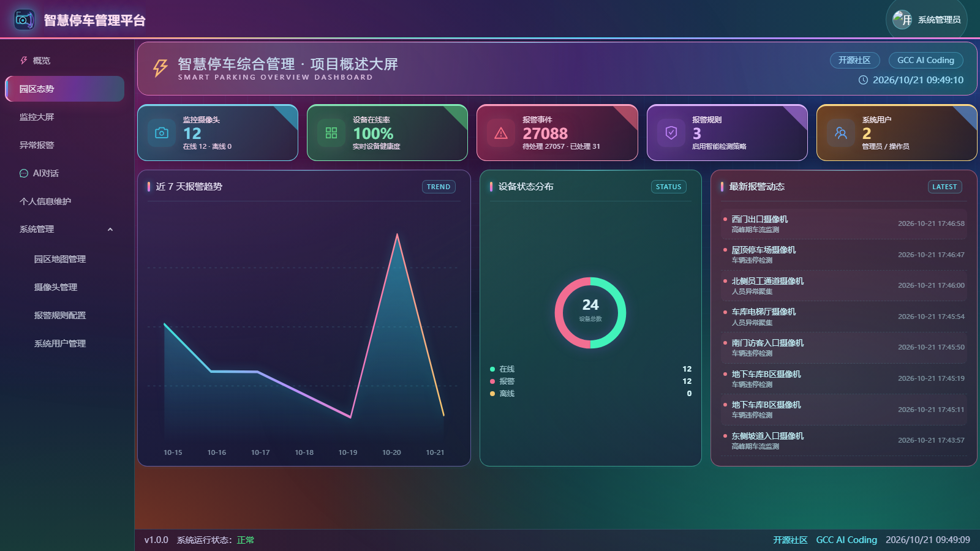Click the GCC AI Coding footer link
This screenshot has width=980, height=551.
[x=846, y=540]
